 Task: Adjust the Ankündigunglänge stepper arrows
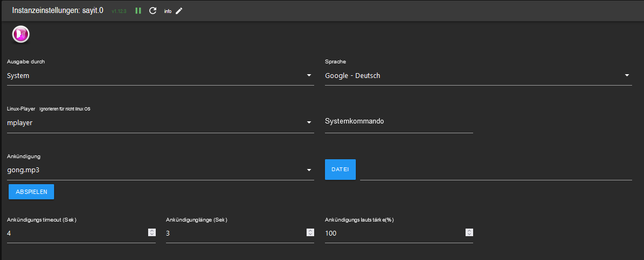pyautogui.click(x=310, y=232)
